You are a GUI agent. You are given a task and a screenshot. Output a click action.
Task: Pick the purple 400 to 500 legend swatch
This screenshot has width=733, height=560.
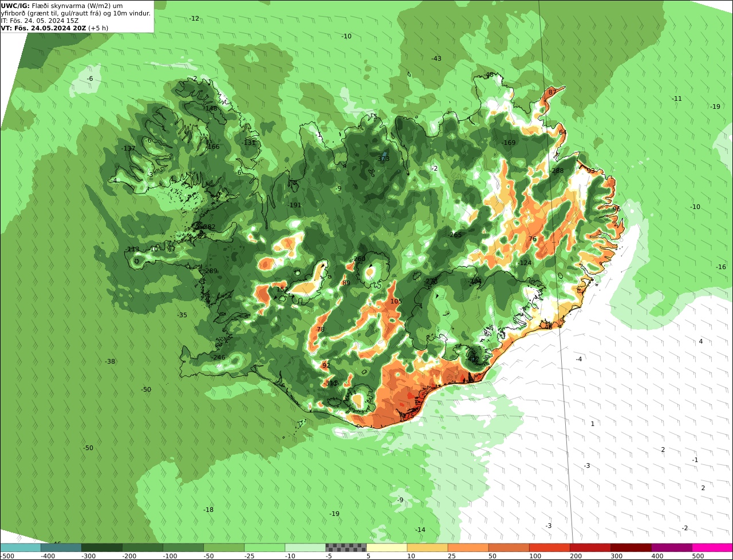pos(671,547)
